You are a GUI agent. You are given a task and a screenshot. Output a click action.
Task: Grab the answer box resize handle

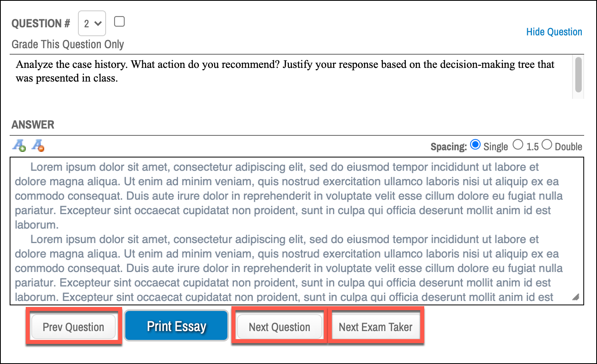tap(576, 297)
